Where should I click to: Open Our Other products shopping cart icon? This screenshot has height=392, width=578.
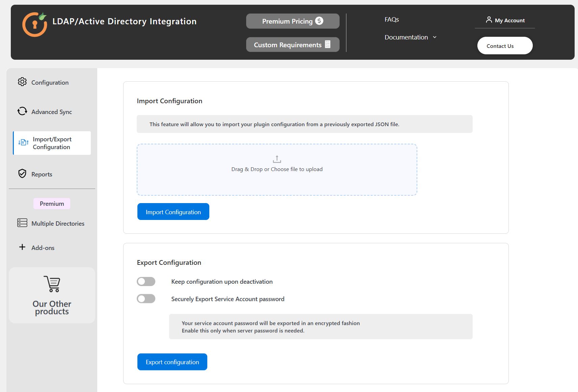(51, 284)
